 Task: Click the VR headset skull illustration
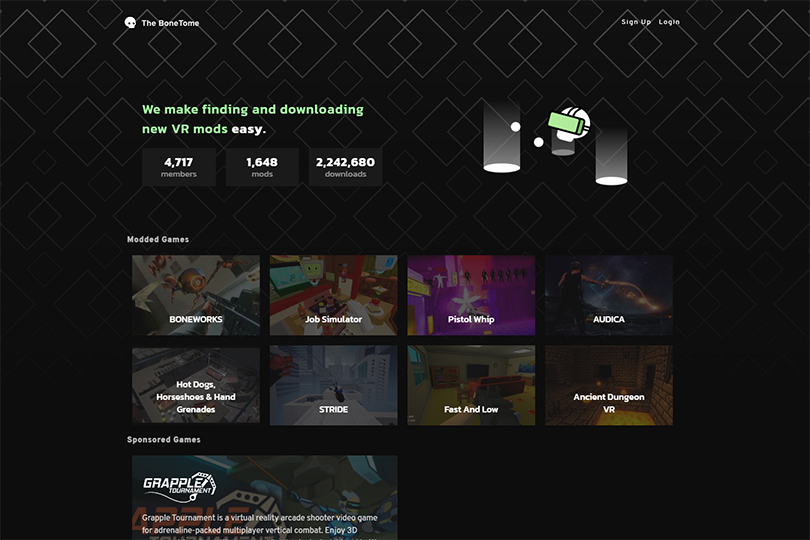pyautogui.click(x=569, y=124)
